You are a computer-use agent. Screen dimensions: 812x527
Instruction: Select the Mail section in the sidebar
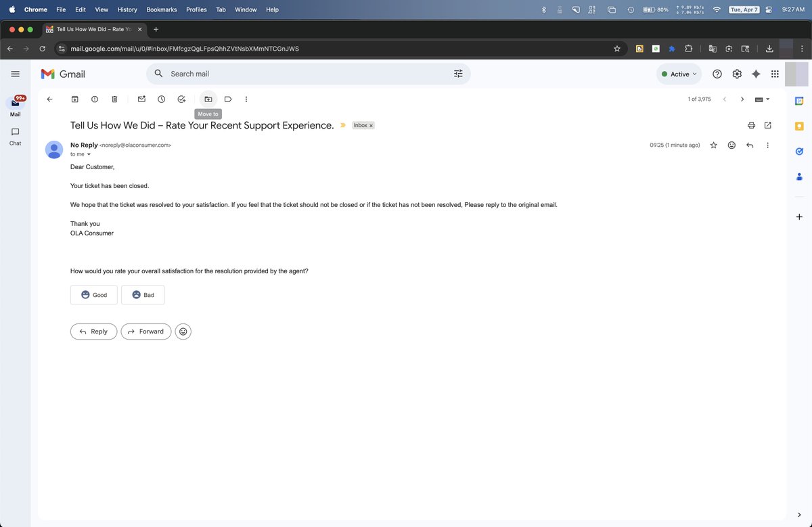15,106
